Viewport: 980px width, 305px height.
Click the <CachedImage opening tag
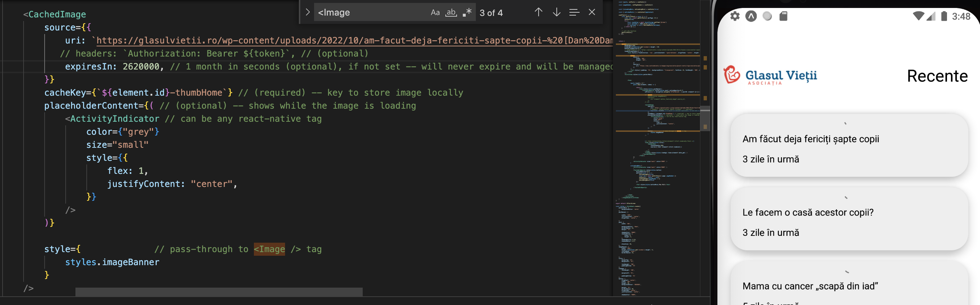[x=54, y=14]
